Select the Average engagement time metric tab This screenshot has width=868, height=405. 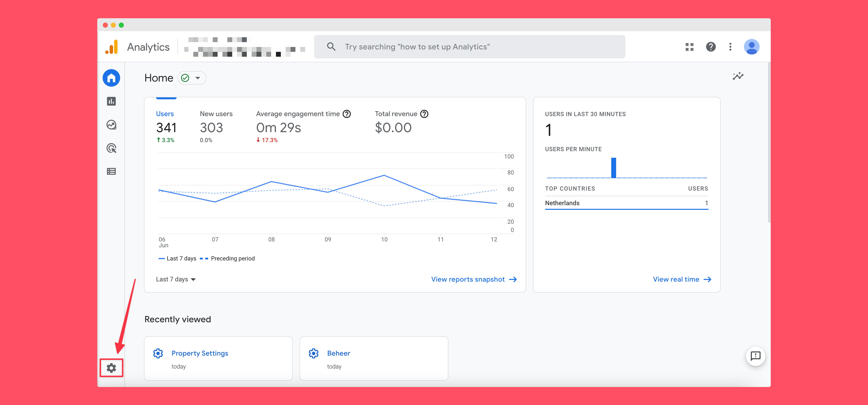(303, 127)
